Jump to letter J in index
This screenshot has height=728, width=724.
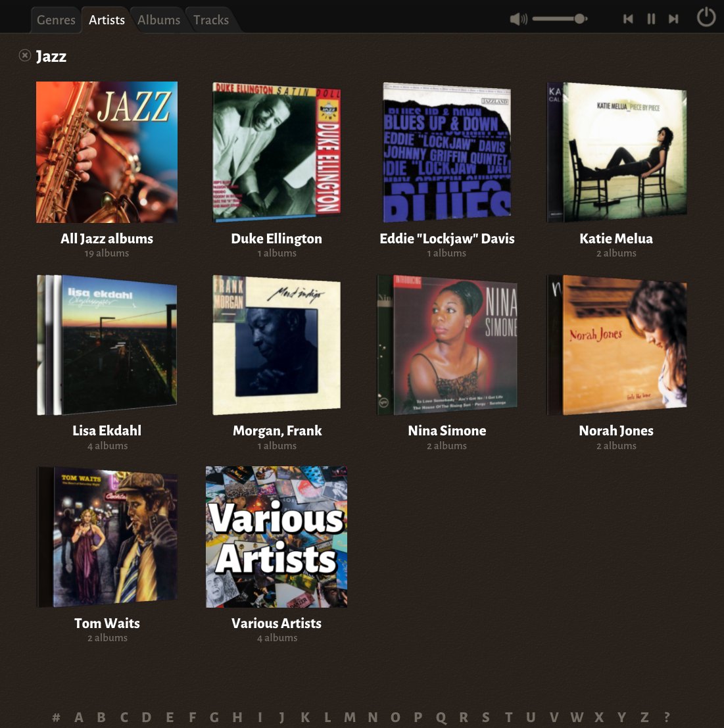click(x=281, y=717)
